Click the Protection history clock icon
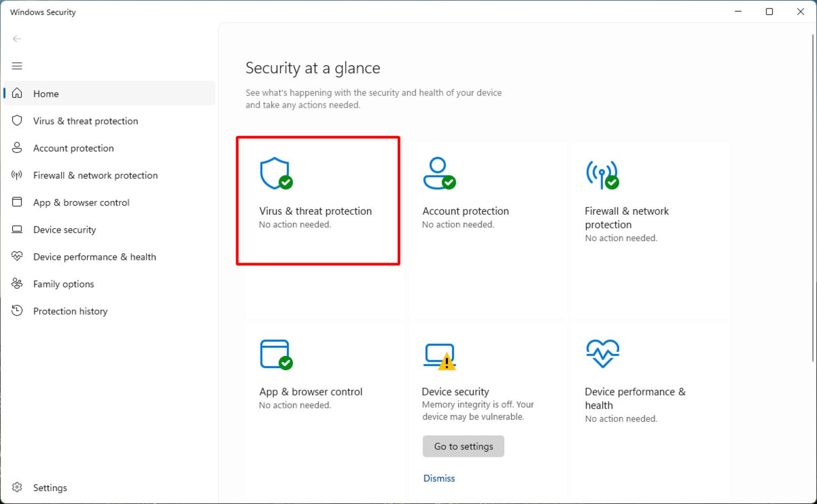This screenshot has height=504, width=817. 17,310
